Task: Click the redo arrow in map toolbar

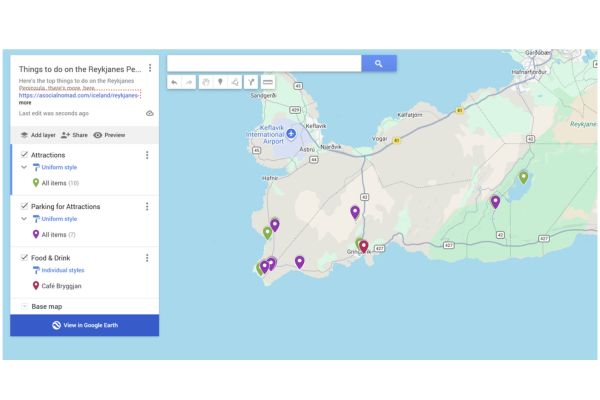Action: 189,82
